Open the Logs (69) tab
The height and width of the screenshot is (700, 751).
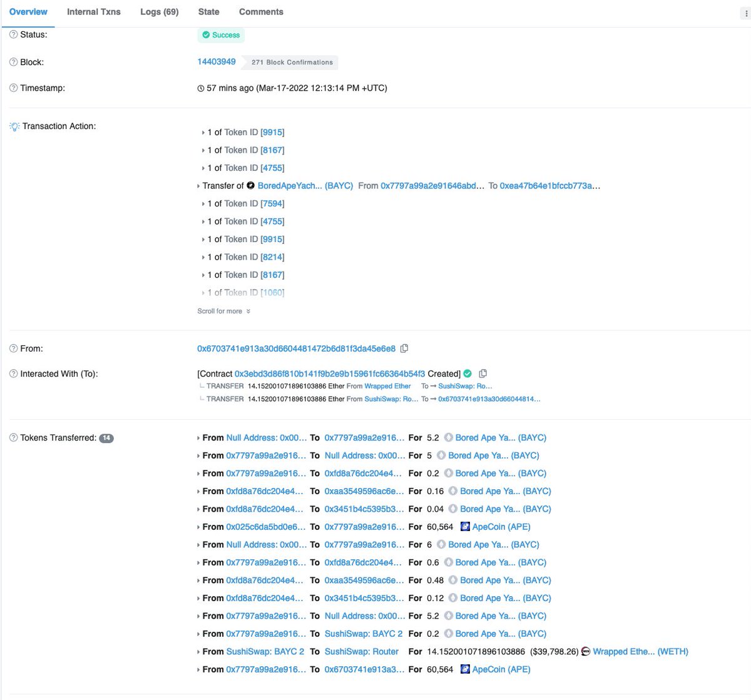pyautogui.click(x=160, y=12)
